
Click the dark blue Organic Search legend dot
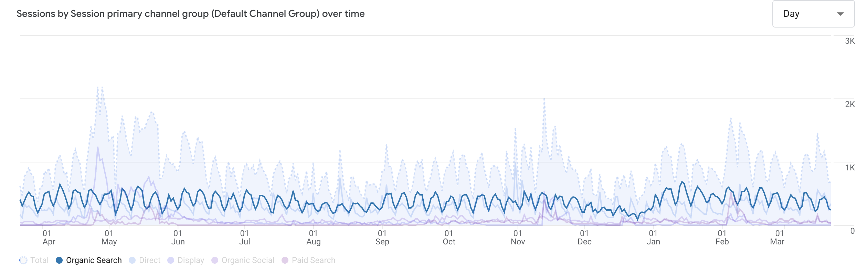coord(59,260)
